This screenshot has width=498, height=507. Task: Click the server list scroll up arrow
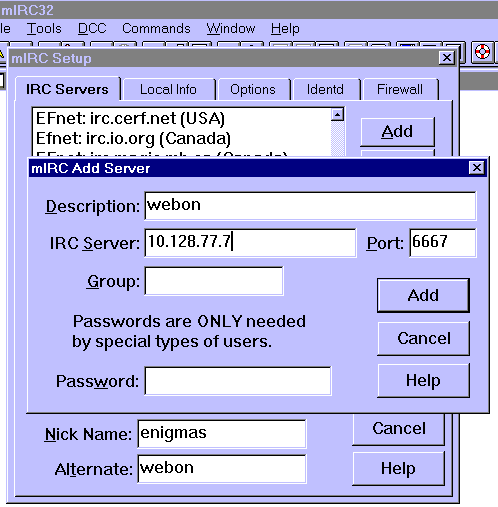338,115
